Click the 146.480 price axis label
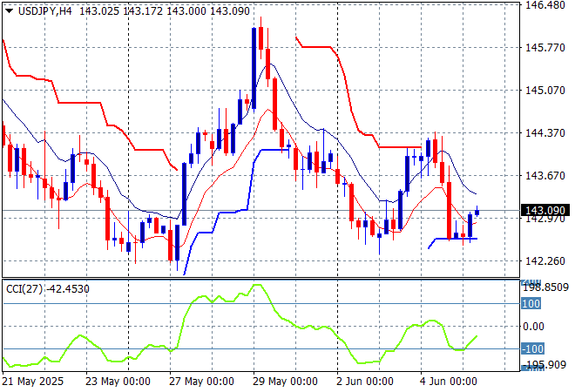575x392 pixels. (x=545, y=5)
